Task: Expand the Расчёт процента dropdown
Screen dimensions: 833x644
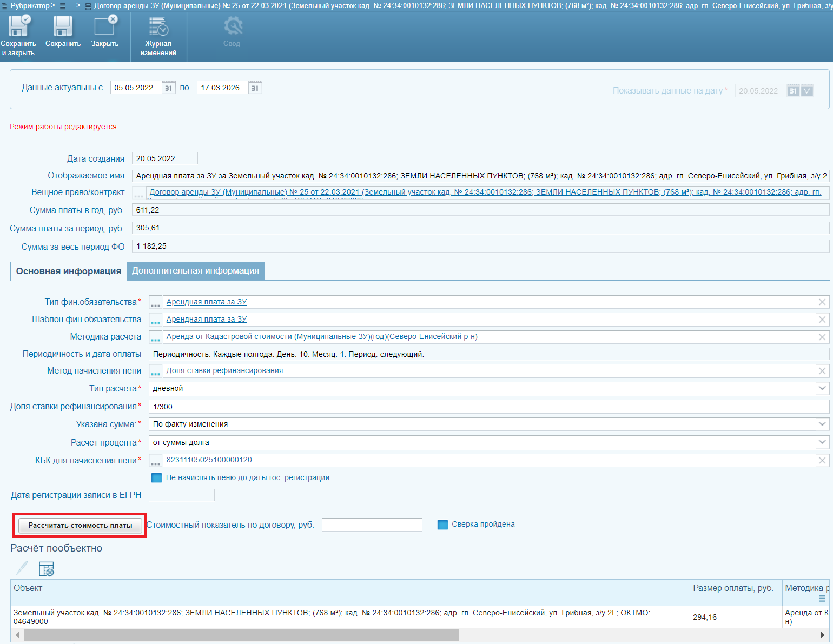Action: pos(822,442)
